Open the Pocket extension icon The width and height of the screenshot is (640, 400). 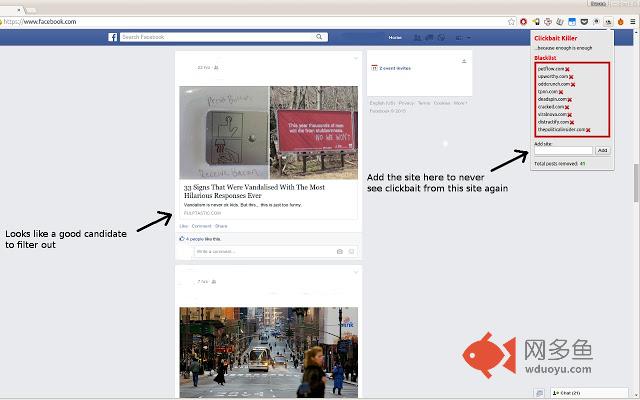pos(584,22)
